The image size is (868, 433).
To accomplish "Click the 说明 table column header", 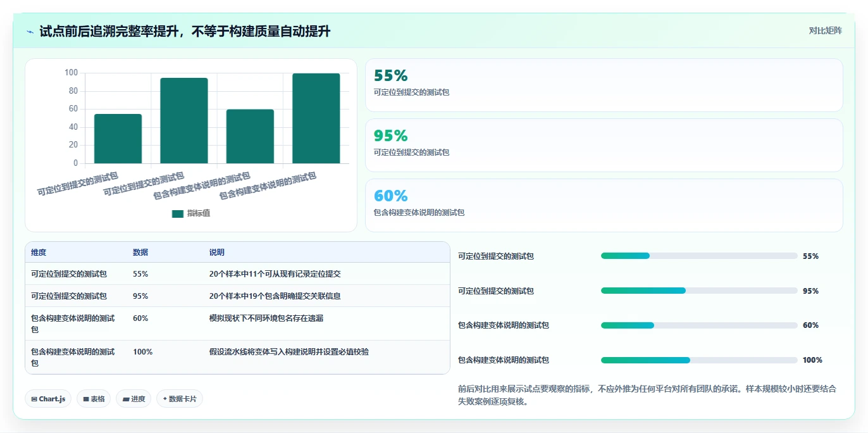I will pos(217,252).
